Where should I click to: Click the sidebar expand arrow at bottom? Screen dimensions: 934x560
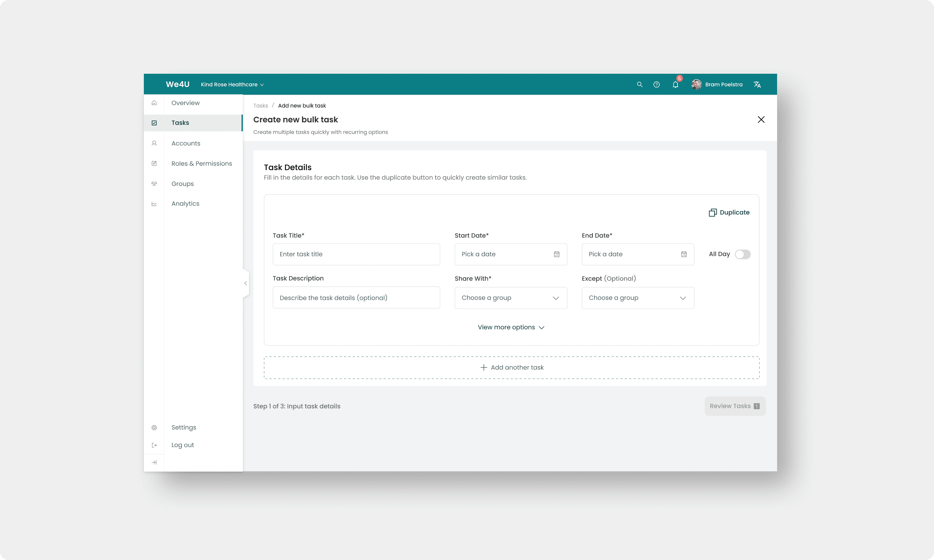[154, 462]
